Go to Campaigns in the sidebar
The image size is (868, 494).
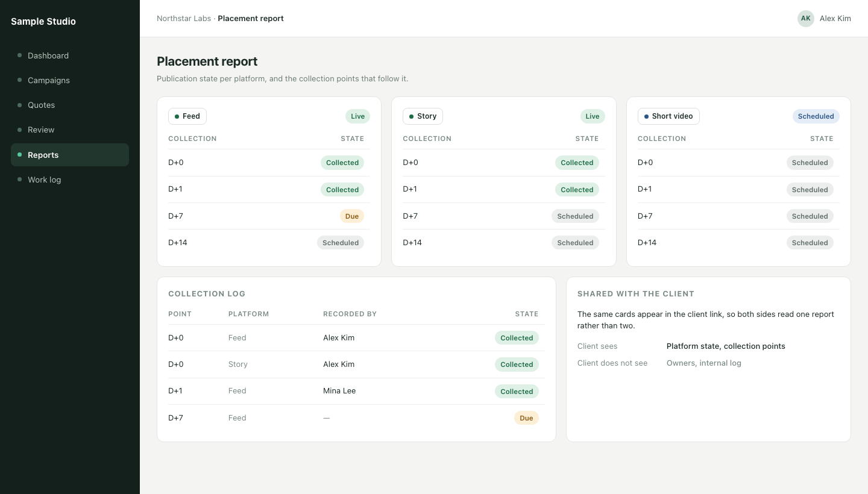[x=70, y=80]
